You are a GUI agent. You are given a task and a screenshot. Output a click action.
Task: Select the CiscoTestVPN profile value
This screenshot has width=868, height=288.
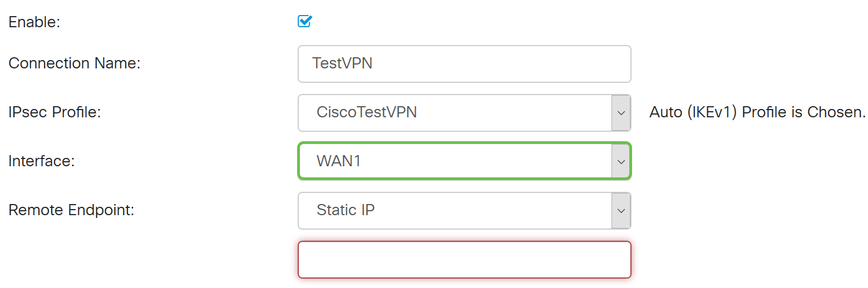tap(367, 112)
